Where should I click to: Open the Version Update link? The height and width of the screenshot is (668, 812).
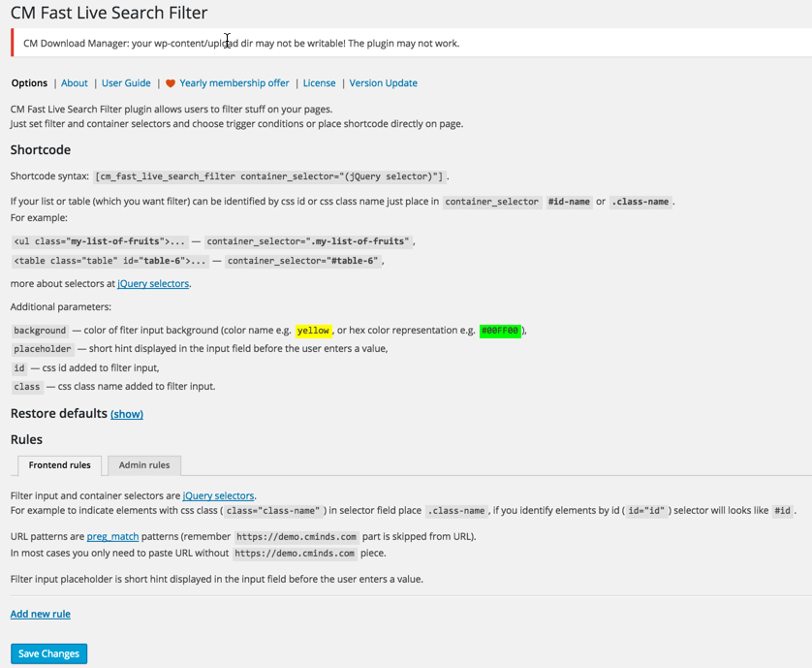pos(383,83)
